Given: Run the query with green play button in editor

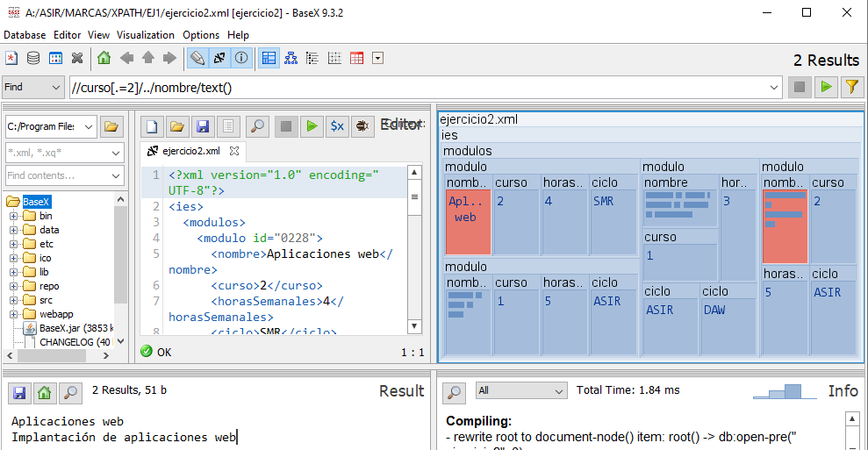Looking at the screenshot, I should tap(311, 126).
